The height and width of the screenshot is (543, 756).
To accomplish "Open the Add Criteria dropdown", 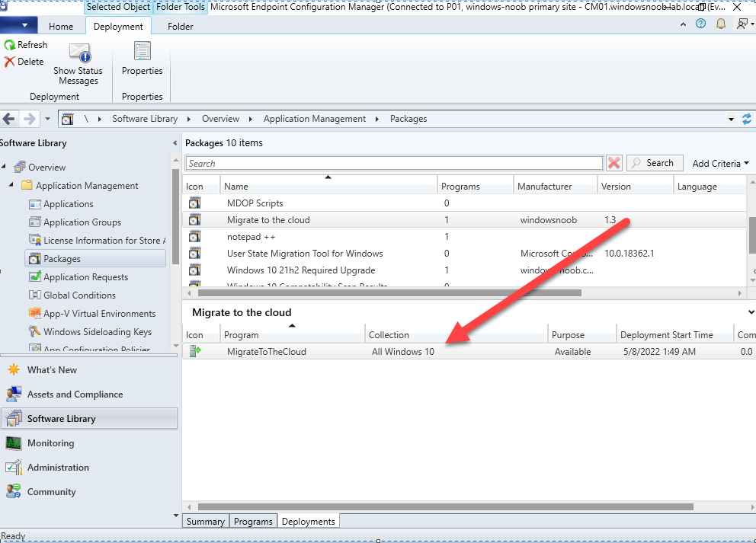I will [720, 163].
